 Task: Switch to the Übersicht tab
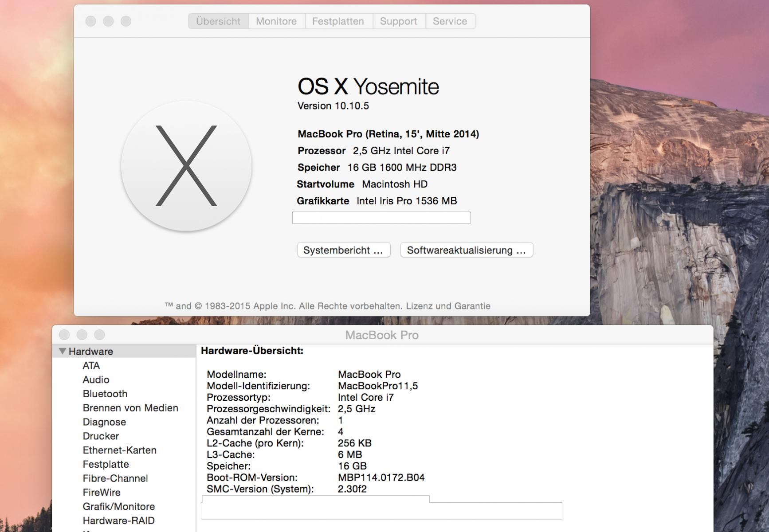coord(218,21)
